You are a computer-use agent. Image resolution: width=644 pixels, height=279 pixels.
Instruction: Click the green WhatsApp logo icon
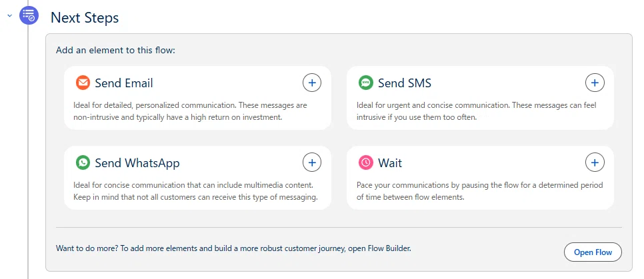(x=83, y=162)
